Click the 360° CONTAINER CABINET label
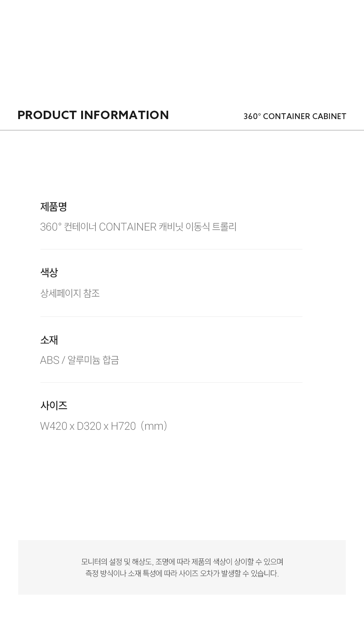Image resolution: width=364 pixels, height=618 pixels. 295,116
